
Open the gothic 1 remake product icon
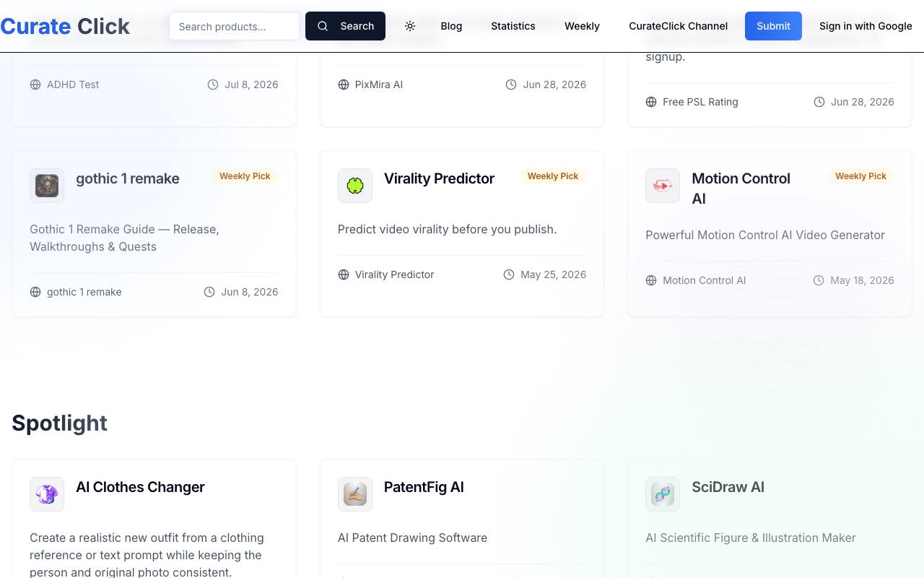pyautogui.click(x=47, y=186)
